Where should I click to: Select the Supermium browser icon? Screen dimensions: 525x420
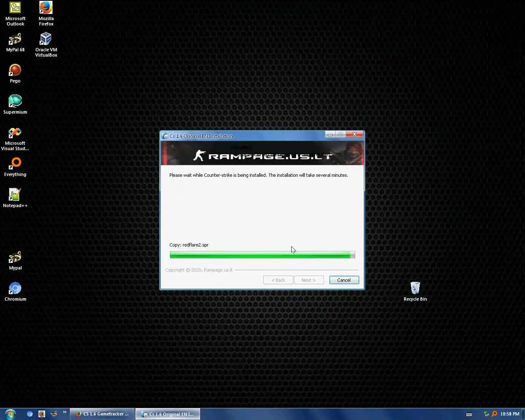click(x=15, y=105)
